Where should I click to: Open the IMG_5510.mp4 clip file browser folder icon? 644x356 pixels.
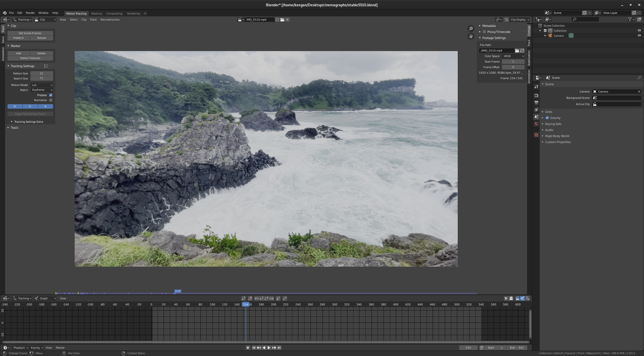click(282, 20)
